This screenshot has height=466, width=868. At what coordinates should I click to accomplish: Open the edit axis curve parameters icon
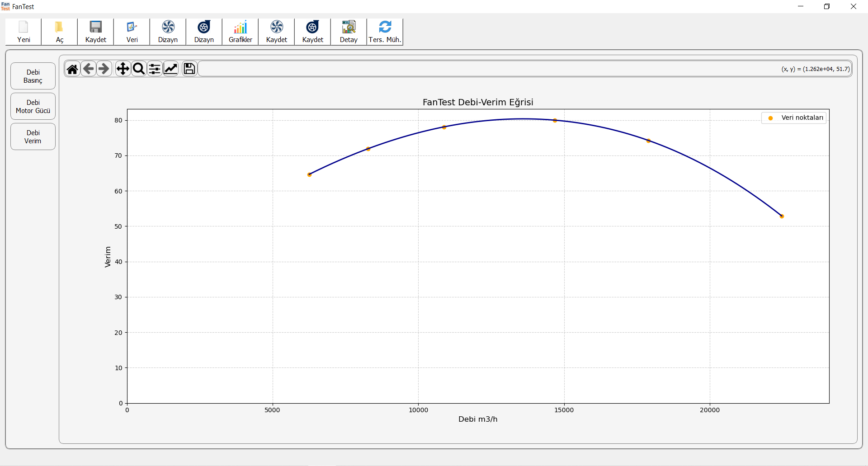pyautogui.click(x=171, y=69)
